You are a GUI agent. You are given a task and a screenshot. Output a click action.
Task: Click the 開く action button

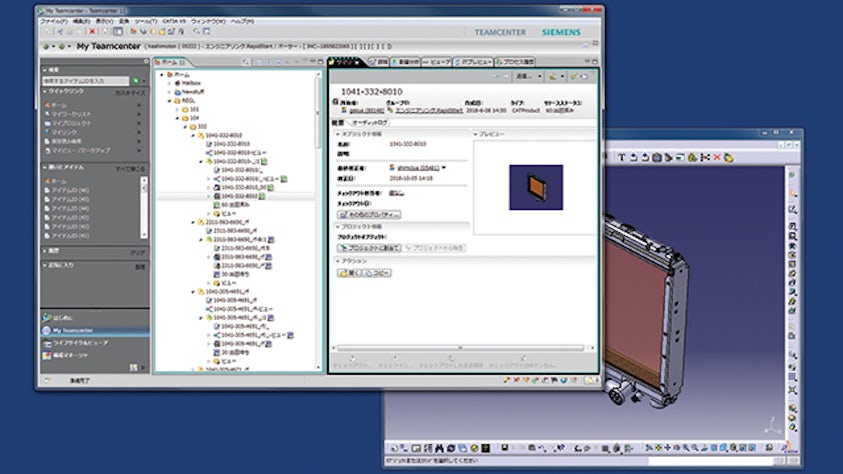click(349, 273)
